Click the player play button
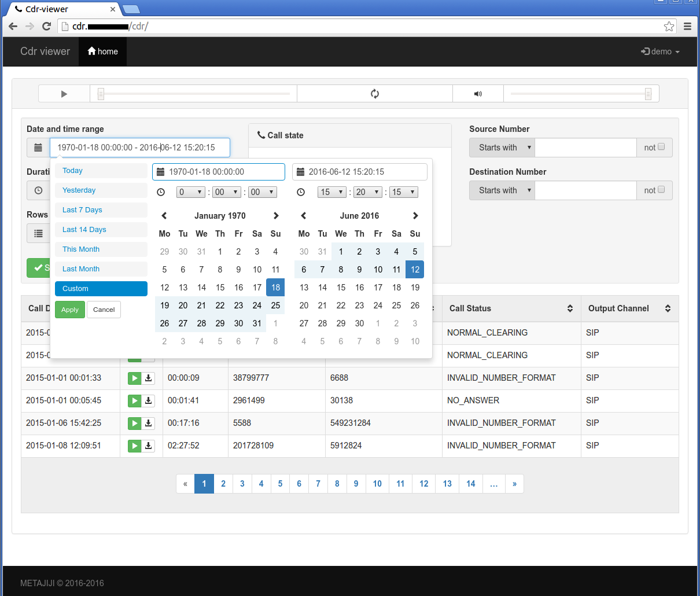This screenshot has height=596, width=700. tap(64, 94)
